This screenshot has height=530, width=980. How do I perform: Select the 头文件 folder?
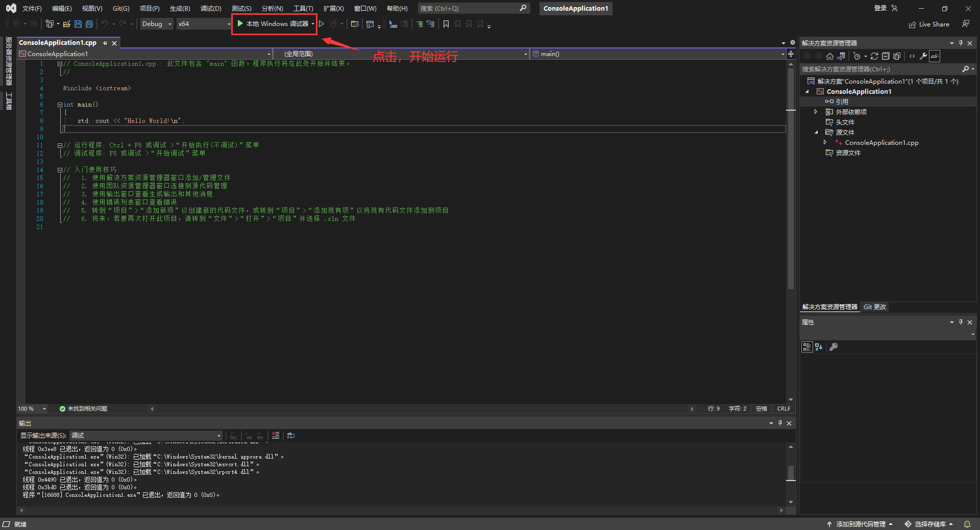[x=845, y=122]
